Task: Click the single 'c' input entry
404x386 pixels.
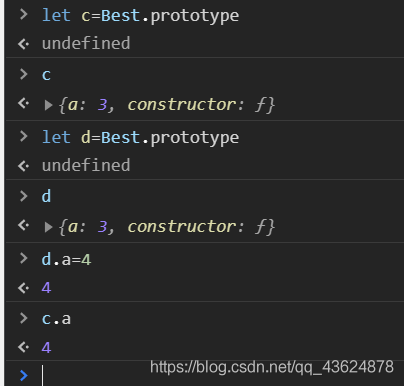Action: click(x=46, y=75)
